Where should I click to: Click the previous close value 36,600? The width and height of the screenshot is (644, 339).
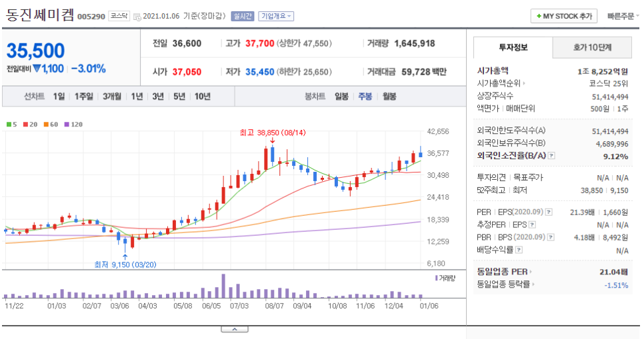[187, 43]
